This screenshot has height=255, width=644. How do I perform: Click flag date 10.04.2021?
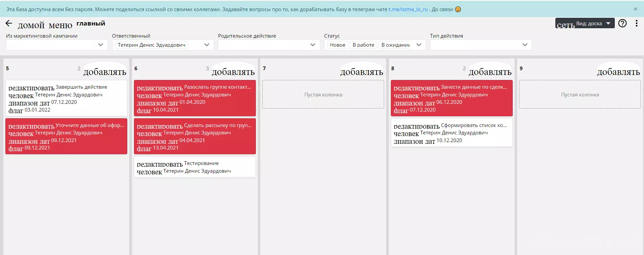coord(166,110)
